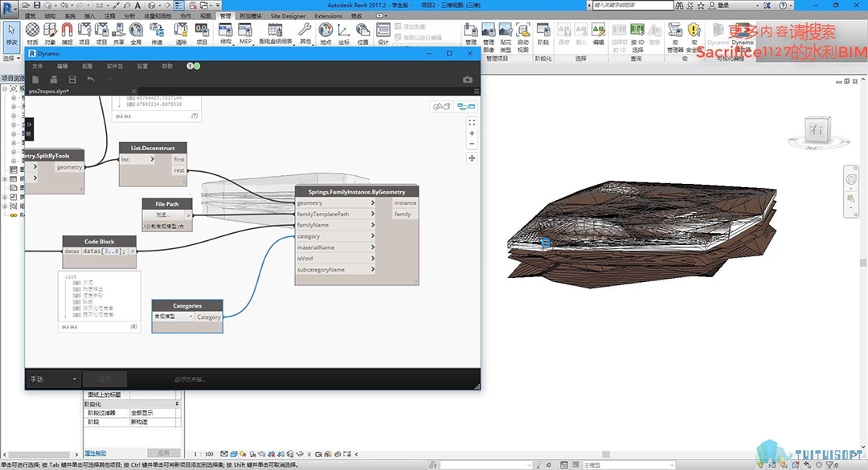Click the 属性帮助 link in properties panel
This screenshot has height=470, width=868.
click(x=96, y=452)
